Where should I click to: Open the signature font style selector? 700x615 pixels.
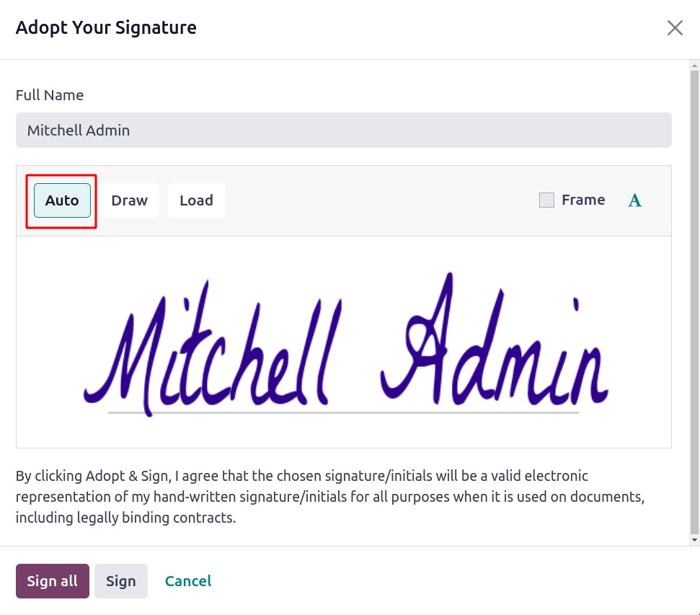[635, 200]
